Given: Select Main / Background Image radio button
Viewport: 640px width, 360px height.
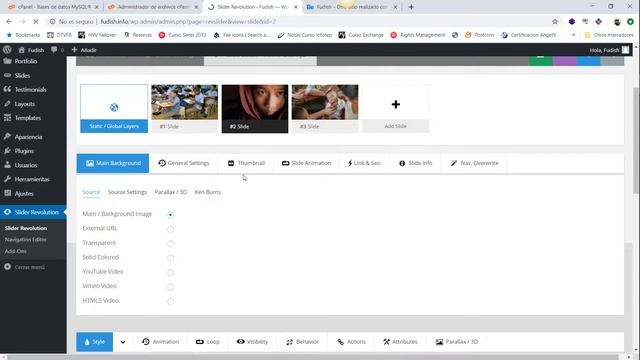Looking at the screenshot, I should coord(170,215).
